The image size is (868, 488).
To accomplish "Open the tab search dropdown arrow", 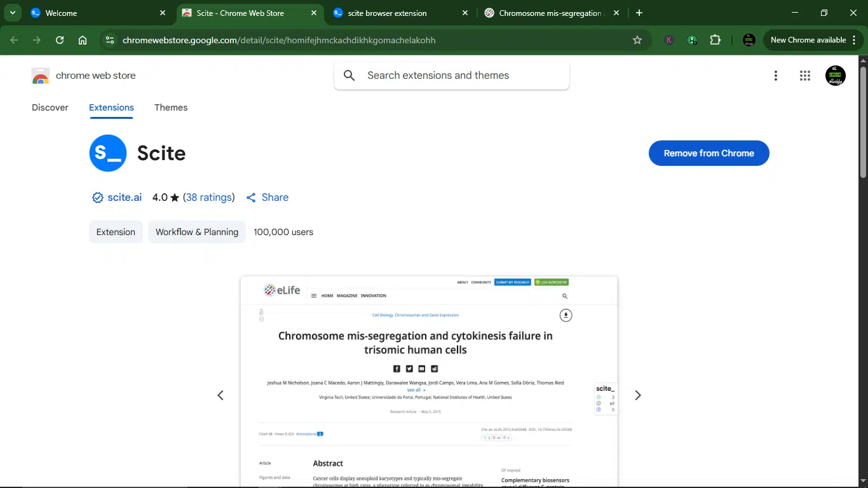I will pyautogui.click(x=12, y=13).
